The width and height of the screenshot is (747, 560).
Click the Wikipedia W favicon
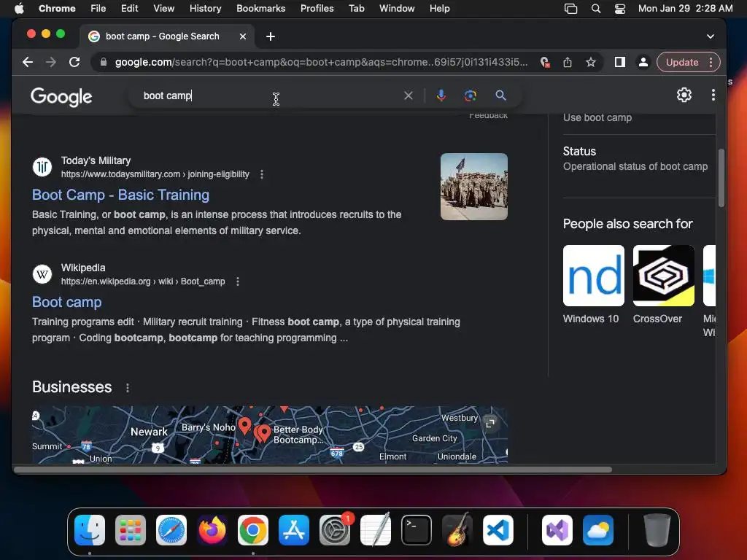[42, 274]
